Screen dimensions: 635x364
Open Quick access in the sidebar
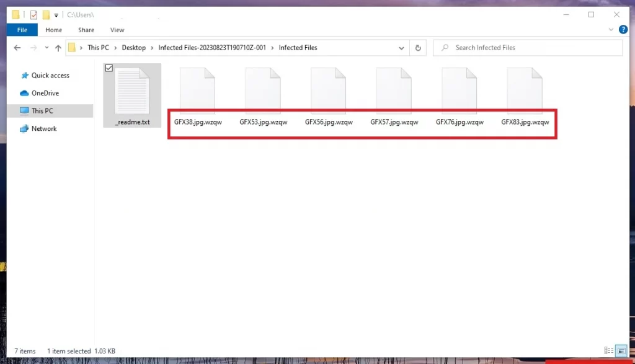click(50, 75)
